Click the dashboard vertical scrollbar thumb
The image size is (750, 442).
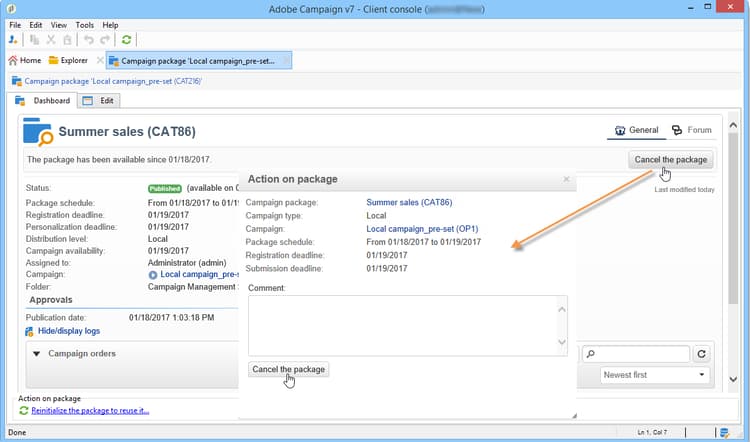coord(733,218)
